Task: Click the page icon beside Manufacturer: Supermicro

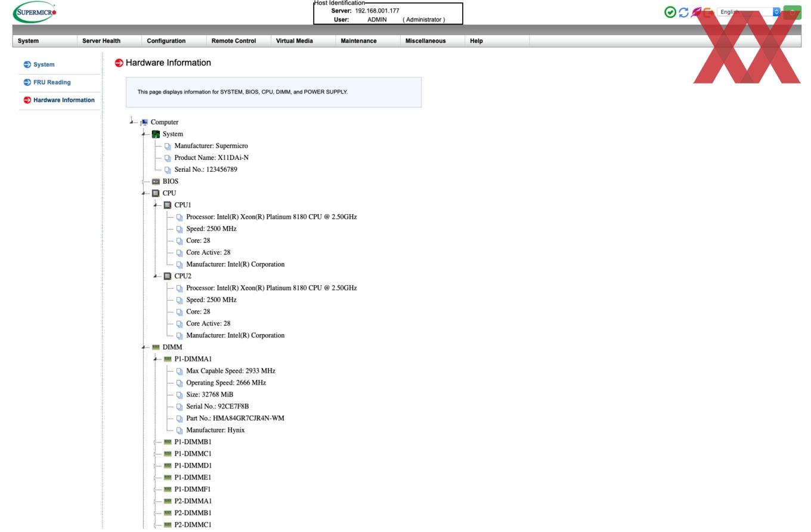Action: [168, 146]
